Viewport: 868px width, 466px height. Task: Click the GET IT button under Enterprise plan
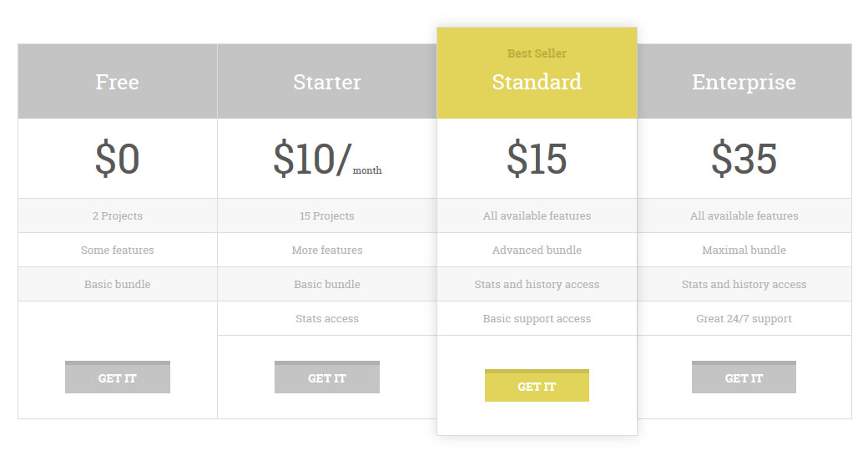744,377
